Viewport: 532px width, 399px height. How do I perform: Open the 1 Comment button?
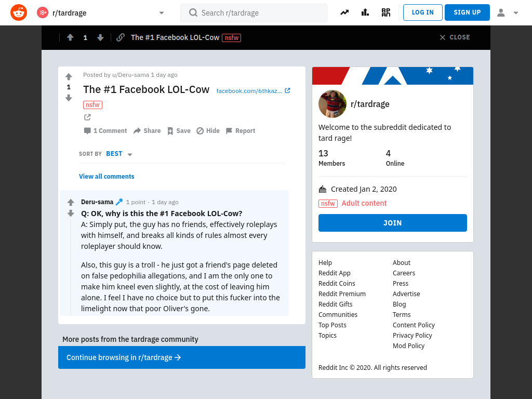105,130
